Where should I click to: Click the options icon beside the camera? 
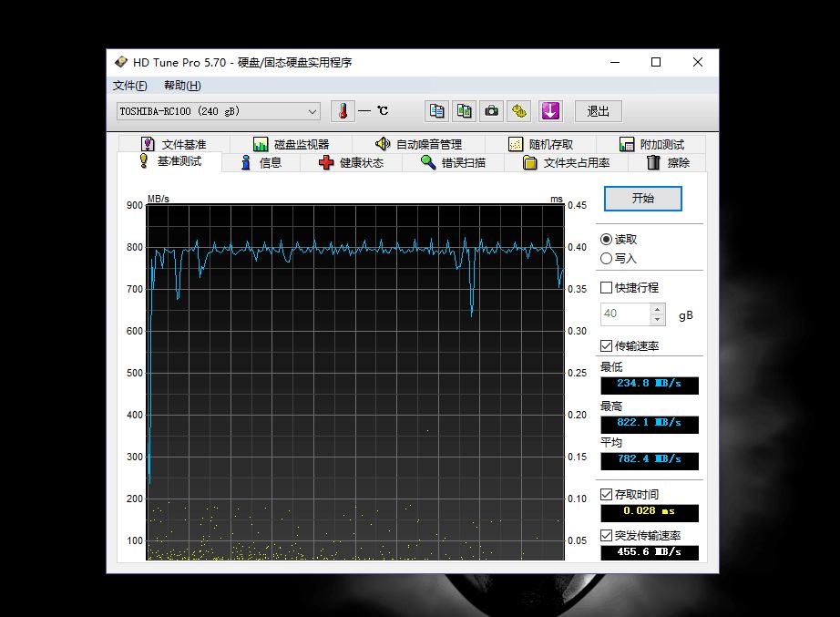(518, 110)
